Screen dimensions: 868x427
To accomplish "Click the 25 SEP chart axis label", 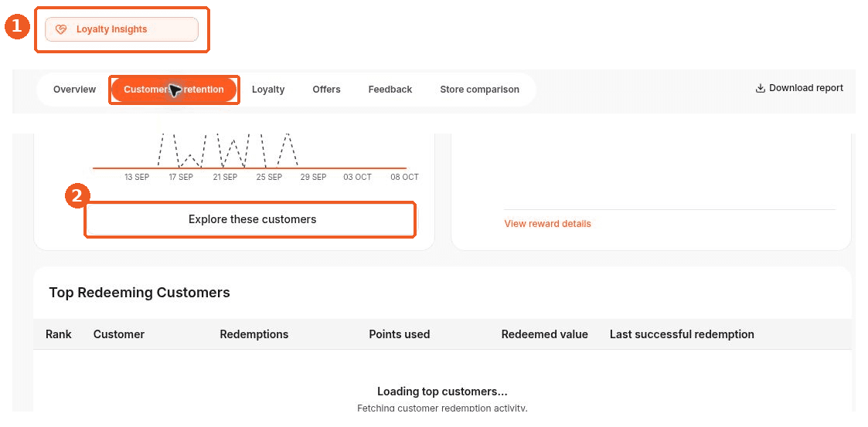I will point(269,178).
